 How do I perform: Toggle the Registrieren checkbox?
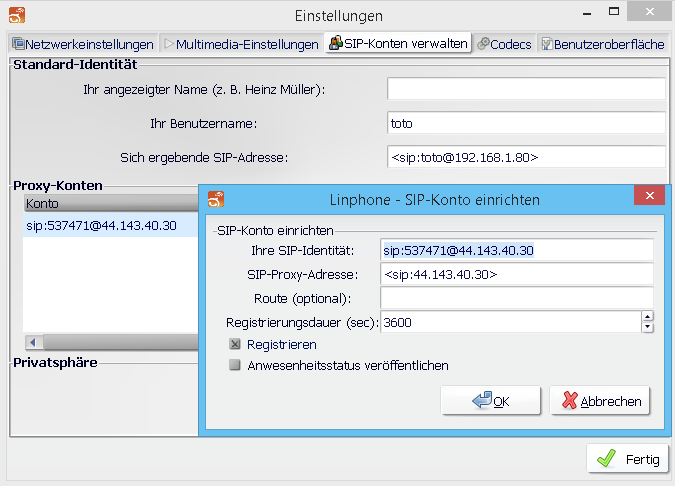pos(235,344)
